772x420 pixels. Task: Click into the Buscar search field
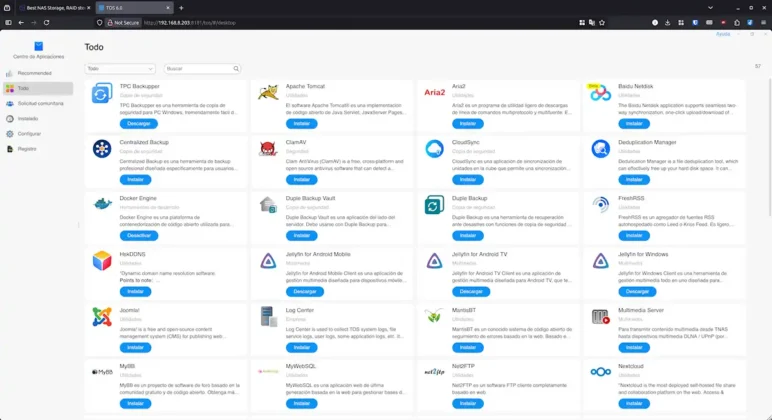pos(198,69)
